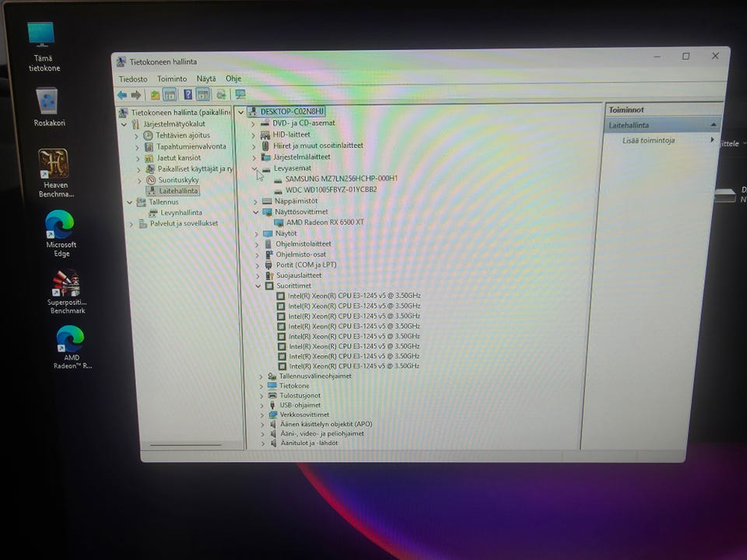Click the left pane horizontal scrollbar

[186, 445]
